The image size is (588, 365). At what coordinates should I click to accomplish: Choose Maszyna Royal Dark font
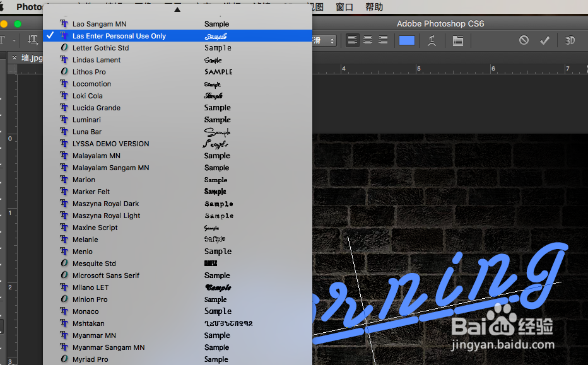tap(178, 204)
